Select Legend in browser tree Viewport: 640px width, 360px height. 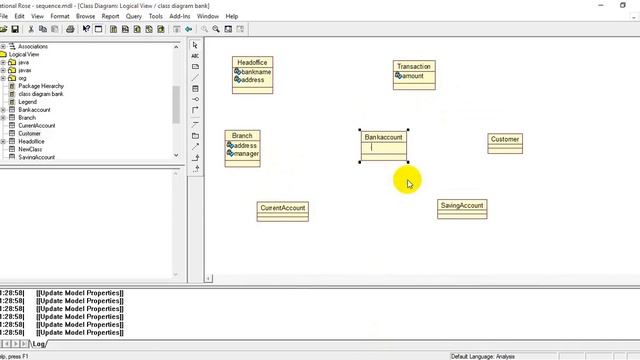[27, 102]
